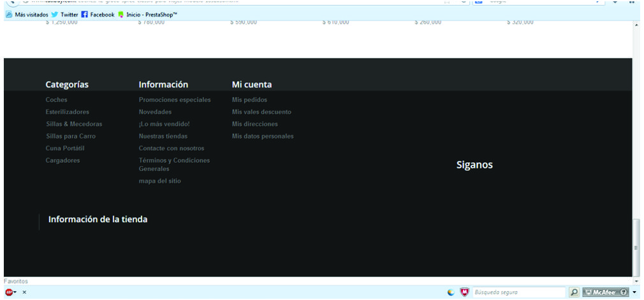Click the Facebook logo icon in bookmarks bar
Image resolution: width=644 pixels, height=300 pixels.
pyautogui.click(x=85, y=15)
